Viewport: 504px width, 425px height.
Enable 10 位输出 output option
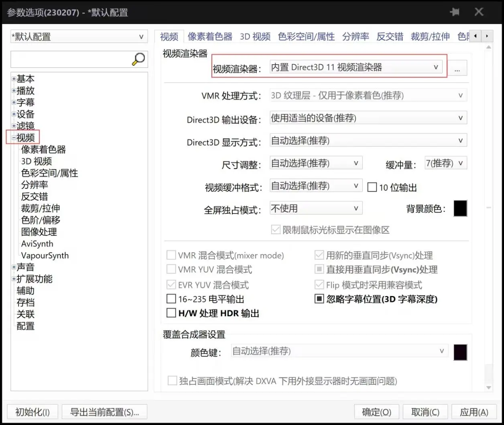[372, 187]
